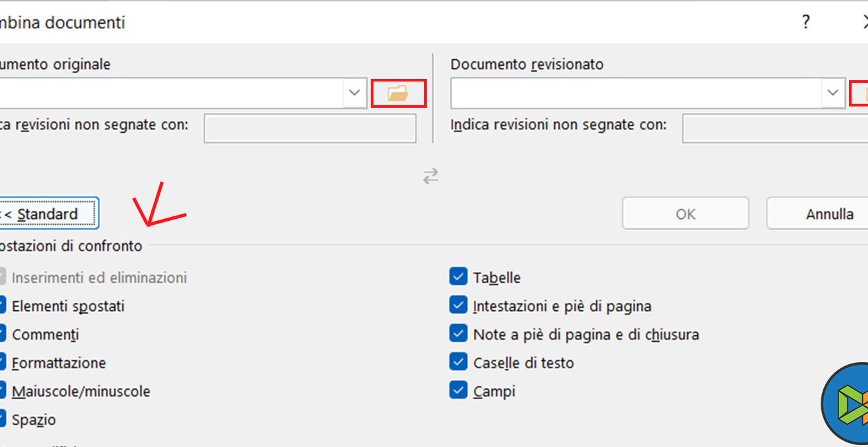Disable Note a piè di pagina option
868x447 pixels.
[458, 333]
